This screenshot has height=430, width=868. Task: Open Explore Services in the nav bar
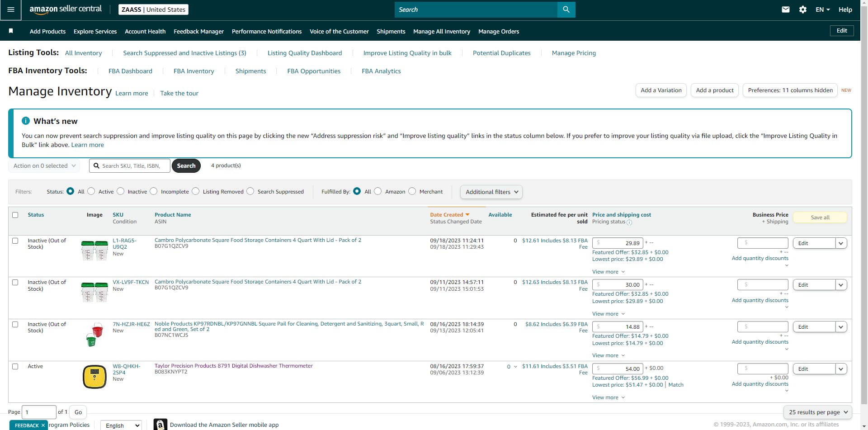95,31
